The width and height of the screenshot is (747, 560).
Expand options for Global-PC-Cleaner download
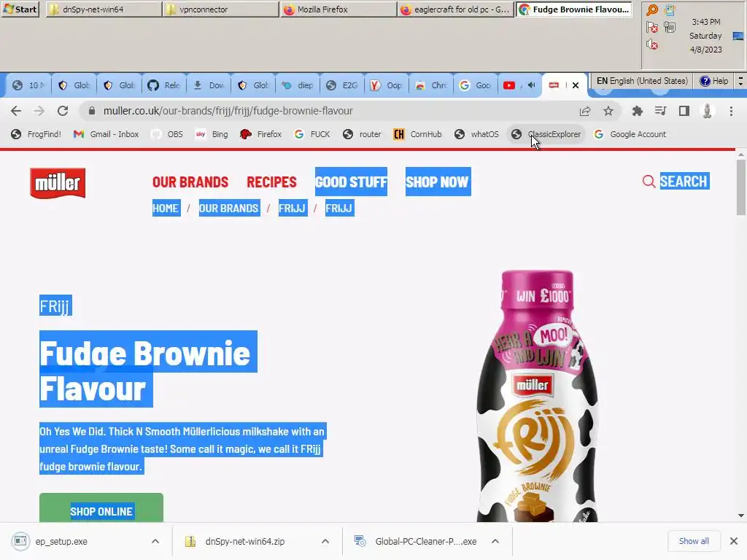pos(495,542)
